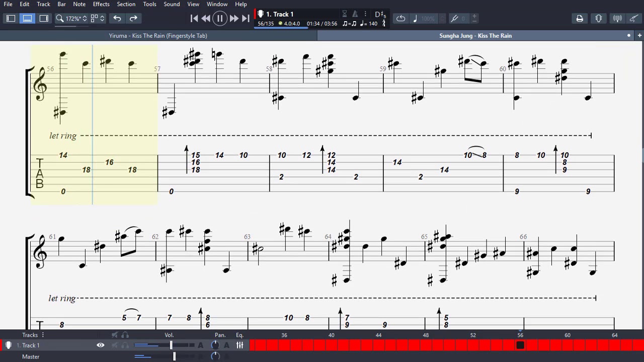This screenshot has width=644, height=362.
Task: Toggle loop playback button
Action: click(400, 19)
